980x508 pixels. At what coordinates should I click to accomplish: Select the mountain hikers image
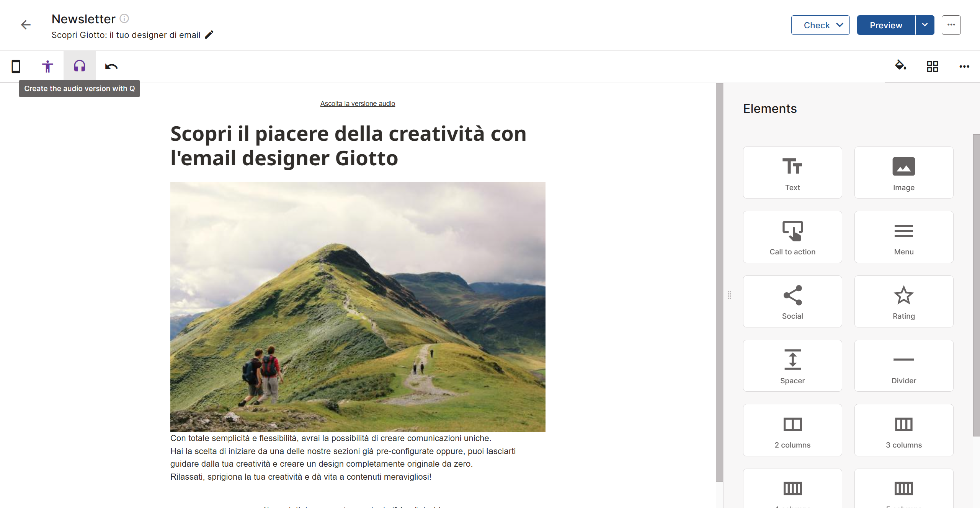(x=358, y=307)
